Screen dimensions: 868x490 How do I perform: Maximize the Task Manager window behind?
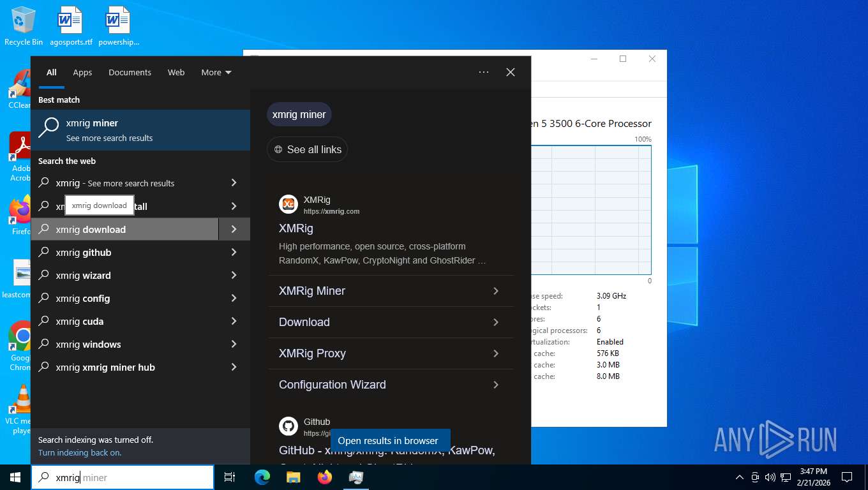[623, 59]
